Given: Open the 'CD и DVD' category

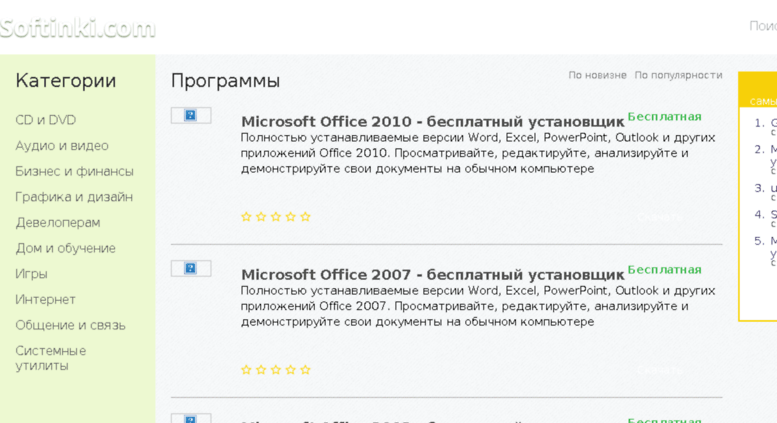Looking at the screenshot, I should coord(46,120).
